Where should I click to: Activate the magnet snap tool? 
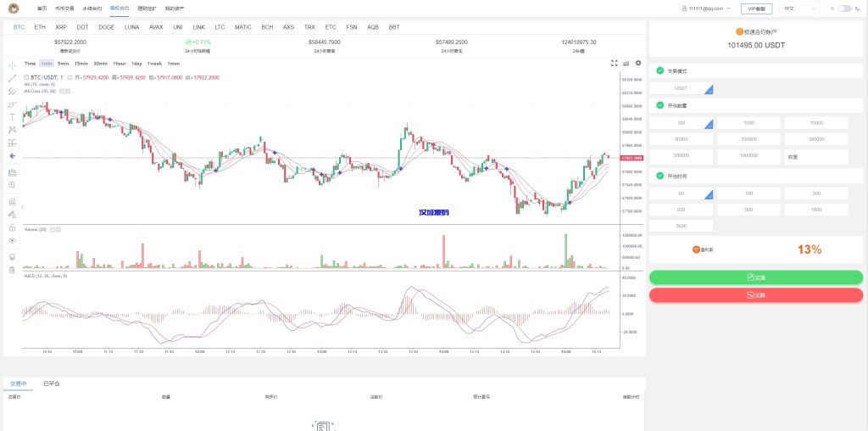click(12, 202)
